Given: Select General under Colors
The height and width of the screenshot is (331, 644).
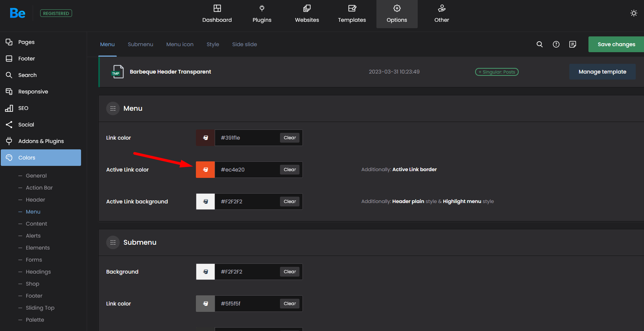Looking at the screenshot, I should (36, 176).
